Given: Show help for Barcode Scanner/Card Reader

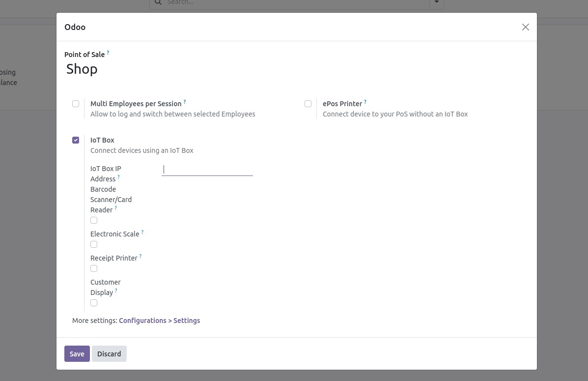Looking at the screenshot, I should [115, 208].
